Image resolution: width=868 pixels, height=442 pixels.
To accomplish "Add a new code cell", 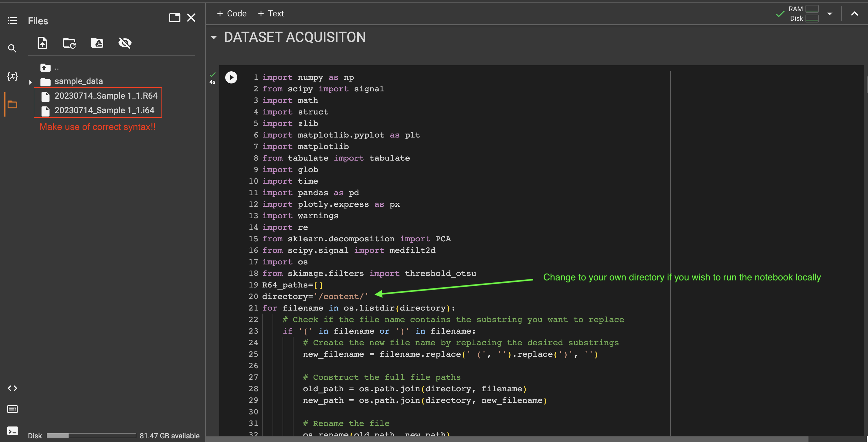I will (x=232, y=13).
